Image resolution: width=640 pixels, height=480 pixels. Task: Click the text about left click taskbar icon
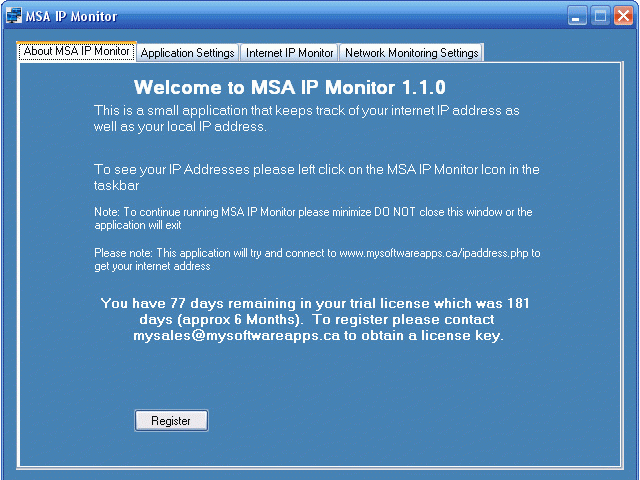[x=317, y=177]
